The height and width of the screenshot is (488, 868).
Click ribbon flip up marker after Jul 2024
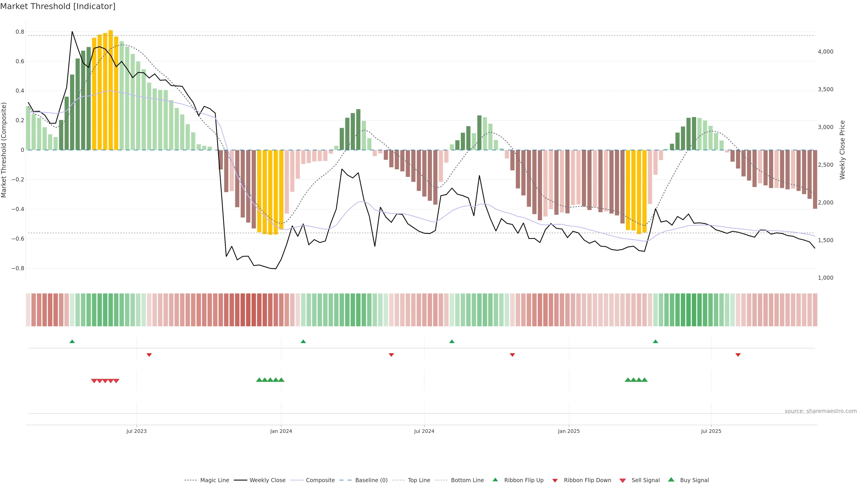pos(452,342)
